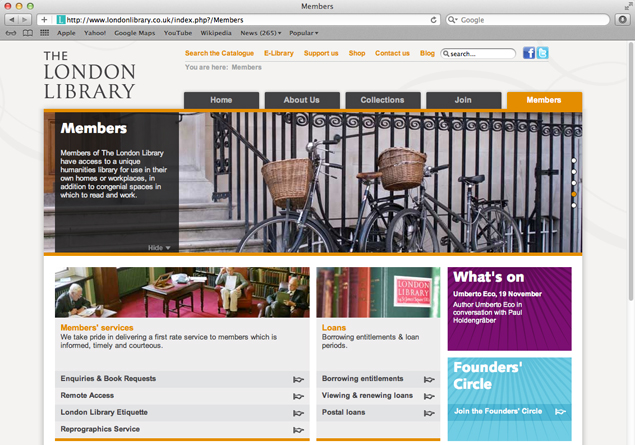This screenshot has width=635, height=445.
Task: Open the Top Sites grid icon
Action: coord(45,33)
